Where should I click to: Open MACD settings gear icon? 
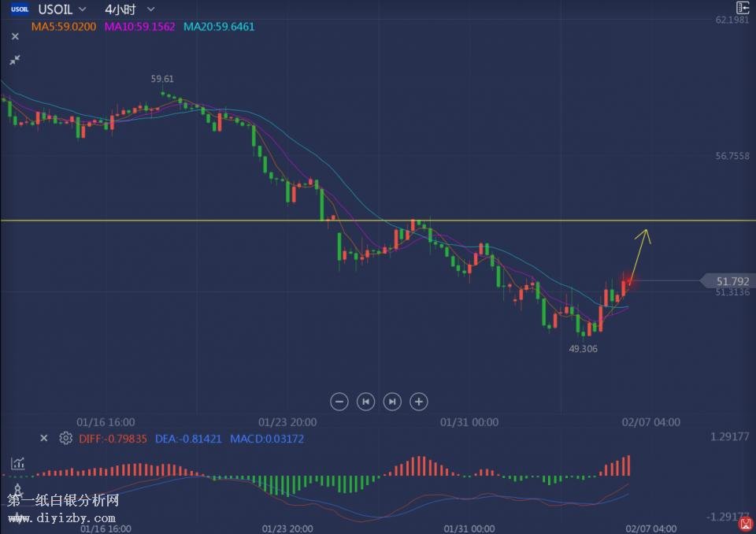click(66, 439)
